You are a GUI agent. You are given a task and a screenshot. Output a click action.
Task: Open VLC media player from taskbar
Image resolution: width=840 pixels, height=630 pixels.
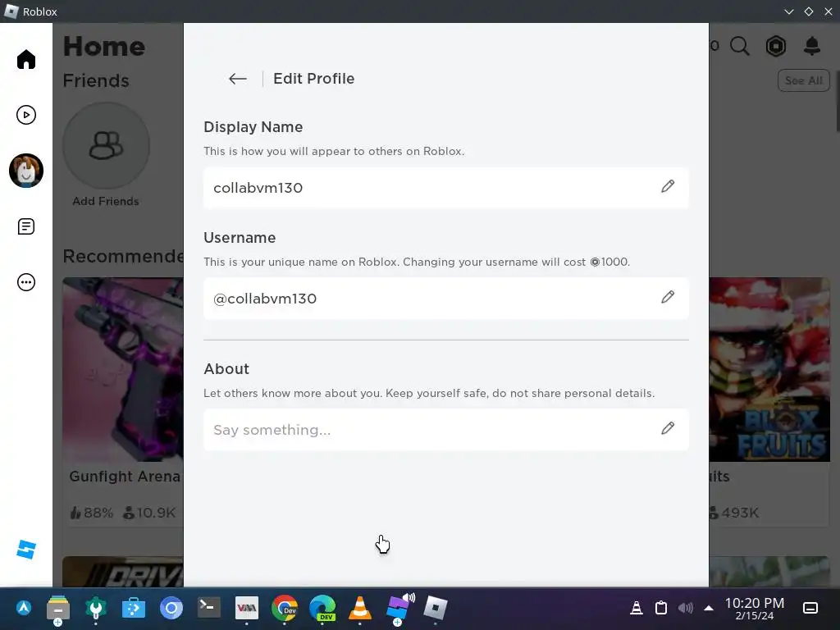pos(360,608)
